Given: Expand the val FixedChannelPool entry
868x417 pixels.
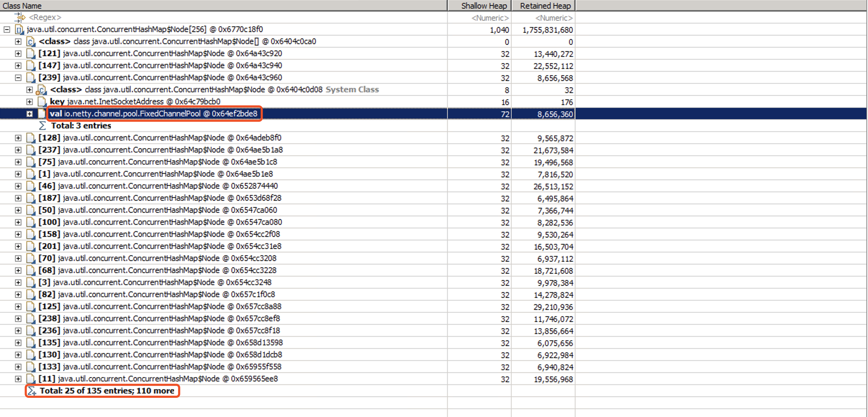Looking at the screenshot, I should point(29,114).
